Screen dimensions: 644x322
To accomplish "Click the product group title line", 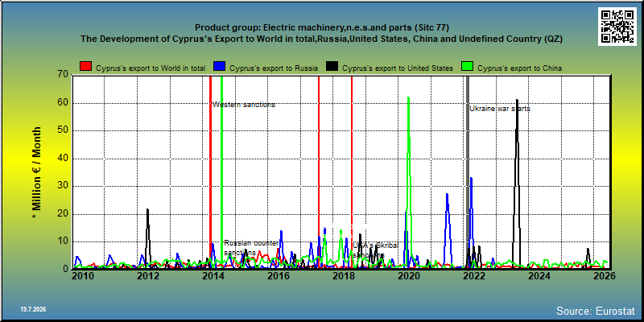I will [x=321, y=27].
